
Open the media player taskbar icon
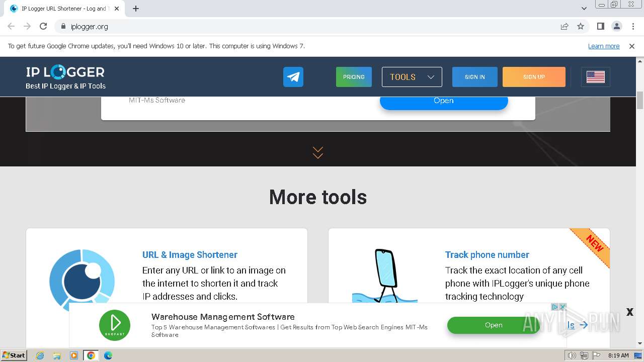pos(74,355)
